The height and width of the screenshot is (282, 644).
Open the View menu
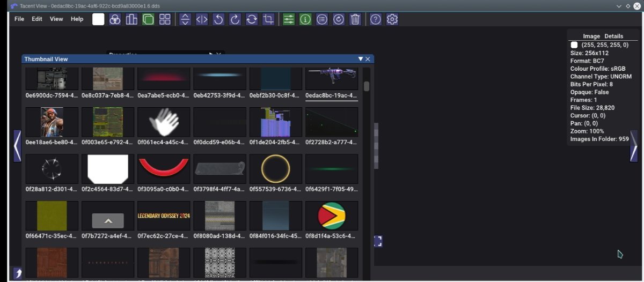click(x=56, y=19)
